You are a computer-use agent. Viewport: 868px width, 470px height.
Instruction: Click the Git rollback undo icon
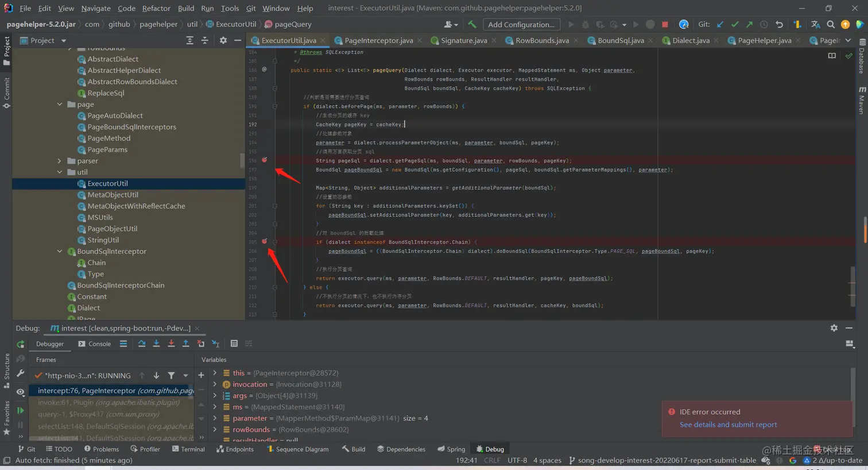pos(779,24)
